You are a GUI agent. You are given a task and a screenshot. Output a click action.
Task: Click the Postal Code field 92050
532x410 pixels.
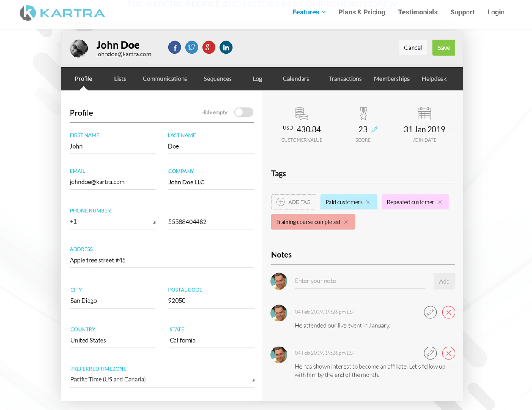211,301
